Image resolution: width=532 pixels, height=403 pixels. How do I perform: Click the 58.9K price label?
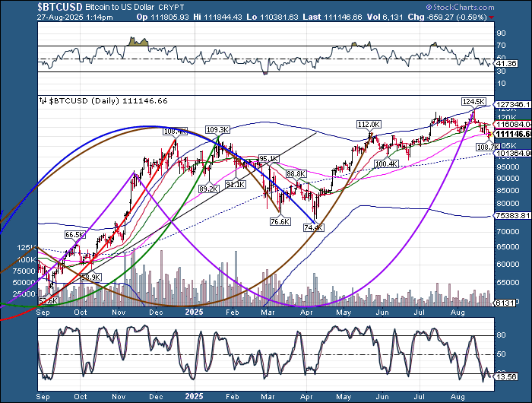pyautogui.click(x=91, y=278)
